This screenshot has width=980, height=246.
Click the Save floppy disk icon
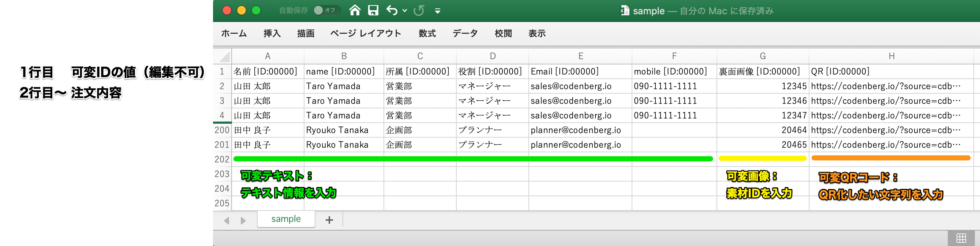373,10
